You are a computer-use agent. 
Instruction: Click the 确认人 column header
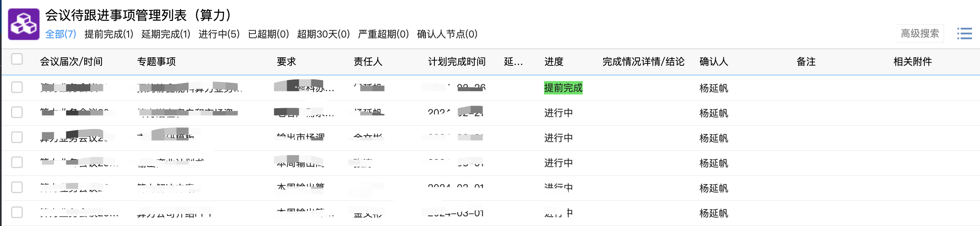click(x=714, y=62)
